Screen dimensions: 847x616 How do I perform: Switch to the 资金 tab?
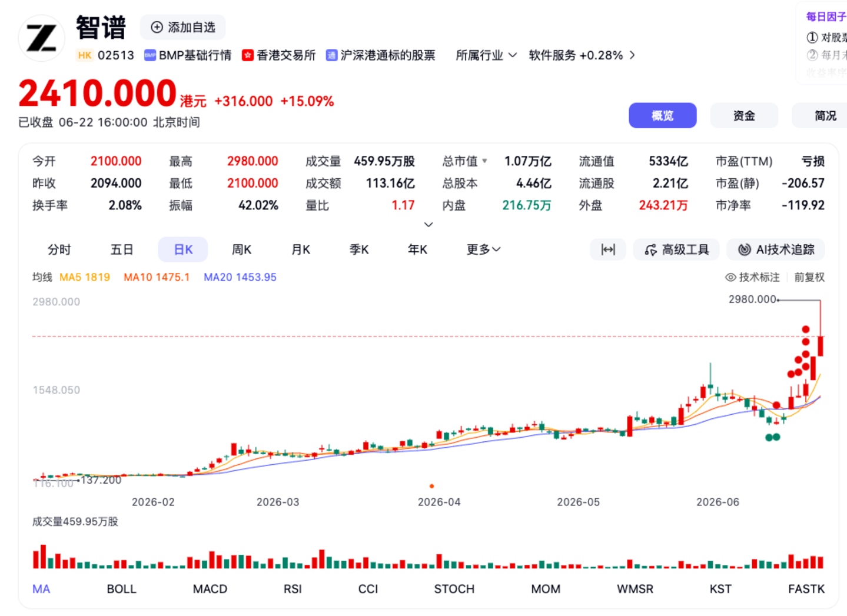744,115
